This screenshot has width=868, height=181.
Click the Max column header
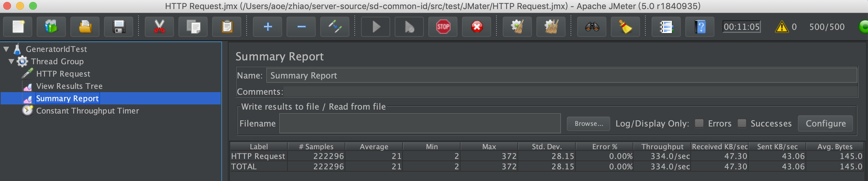click(x=489, y=147)
